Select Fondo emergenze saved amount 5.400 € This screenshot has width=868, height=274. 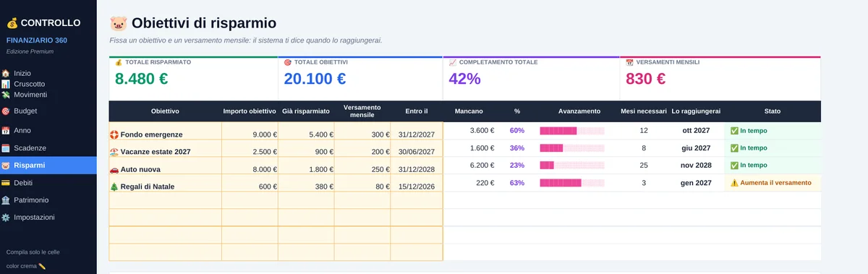point(306,131)
